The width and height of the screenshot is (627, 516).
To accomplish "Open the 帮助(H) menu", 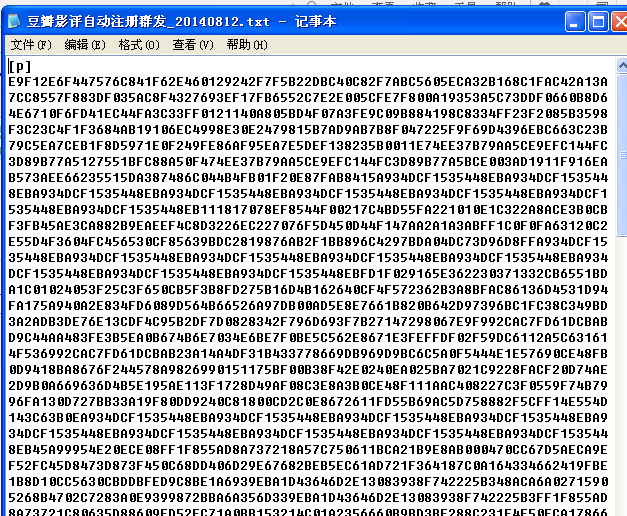I will point(247,45).
